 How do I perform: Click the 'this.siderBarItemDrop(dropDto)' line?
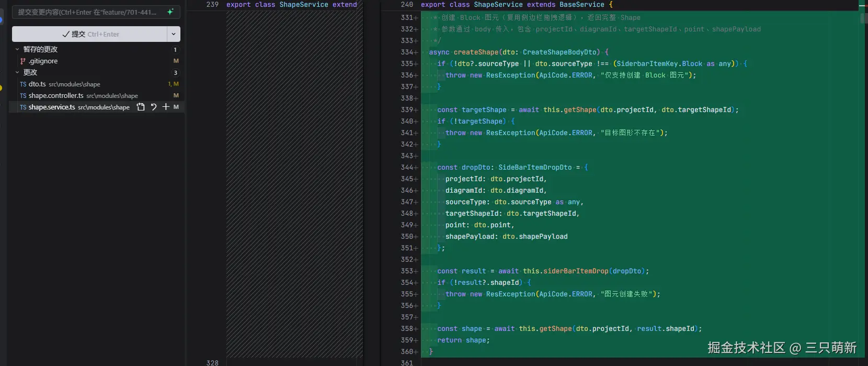(x=543, y=271)
